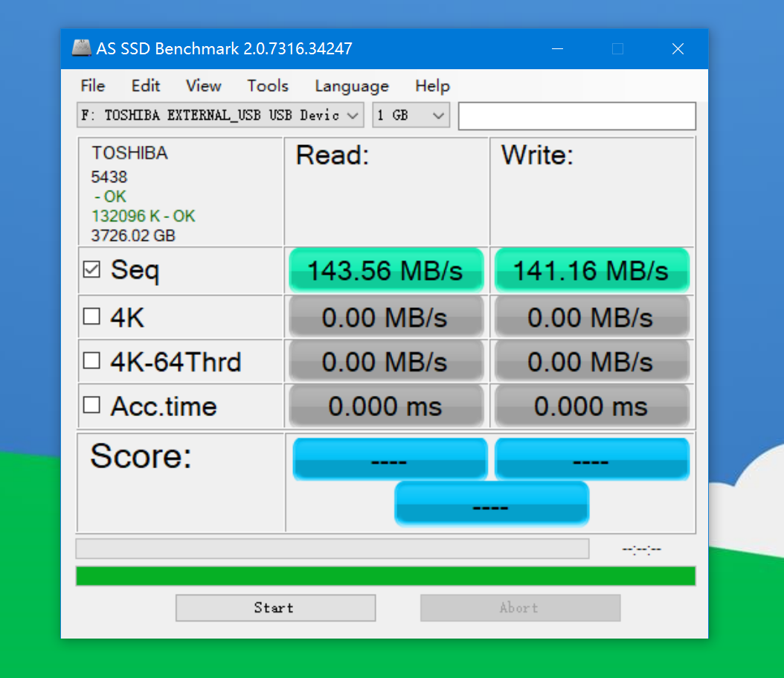Click the greyed Abort button
The height and width of the screenshot is (678, 784).
521,607
